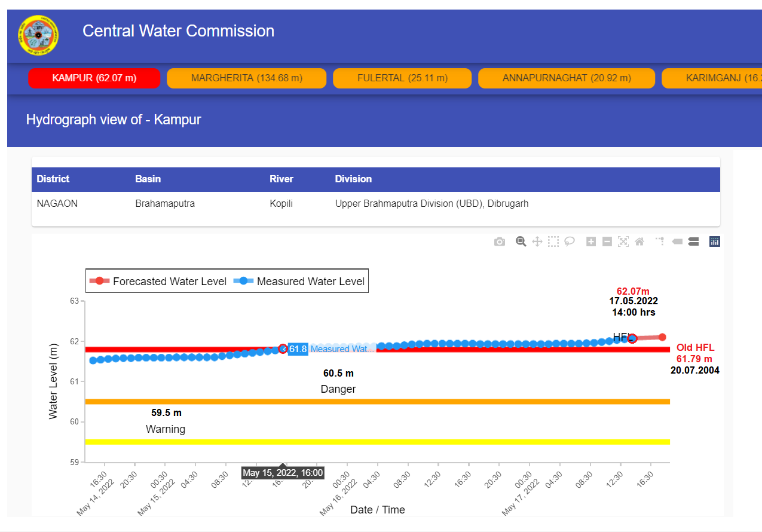This screenshot has width=762, height=532.
Task: Switch to the MARGHERITA station tab
Action: coord(246,78)
